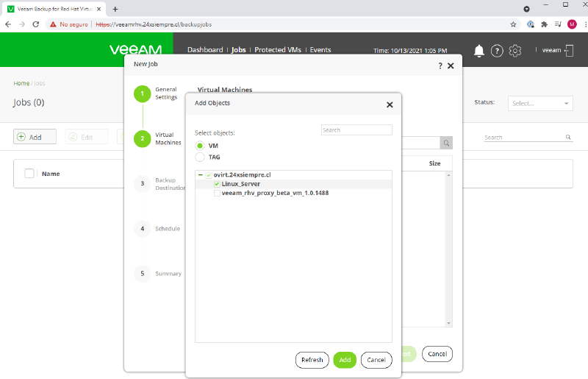This screenshot has height=379, width=588.
Task: Click the step 2 Virtual Machines circle
Action: [142, 138]
